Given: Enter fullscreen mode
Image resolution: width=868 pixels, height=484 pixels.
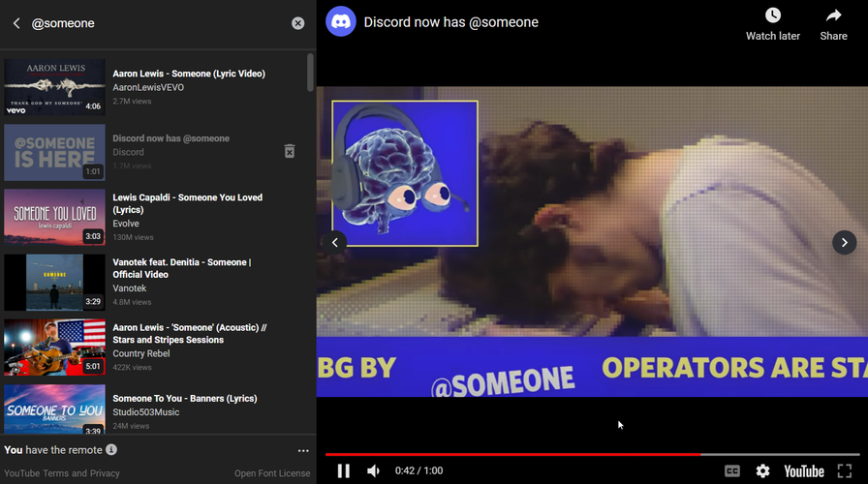Looking at the screenshot, I should [x=844, y=470].
